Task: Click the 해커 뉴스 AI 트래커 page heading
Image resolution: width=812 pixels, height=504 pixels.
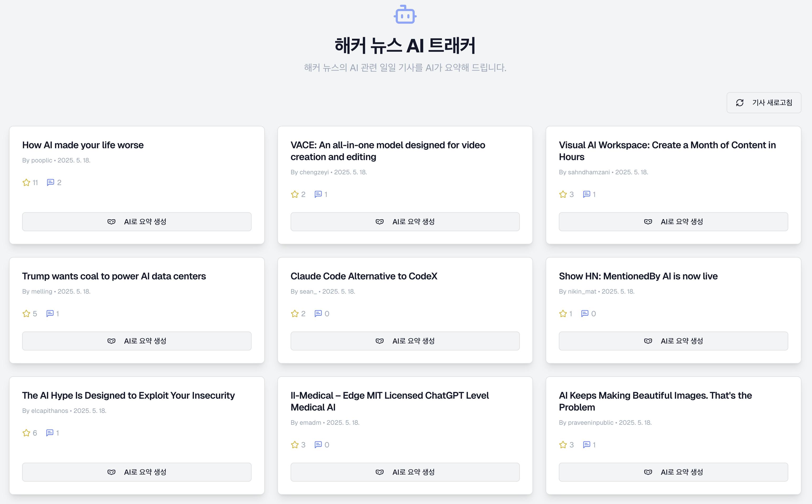Action: pos(405,45)
